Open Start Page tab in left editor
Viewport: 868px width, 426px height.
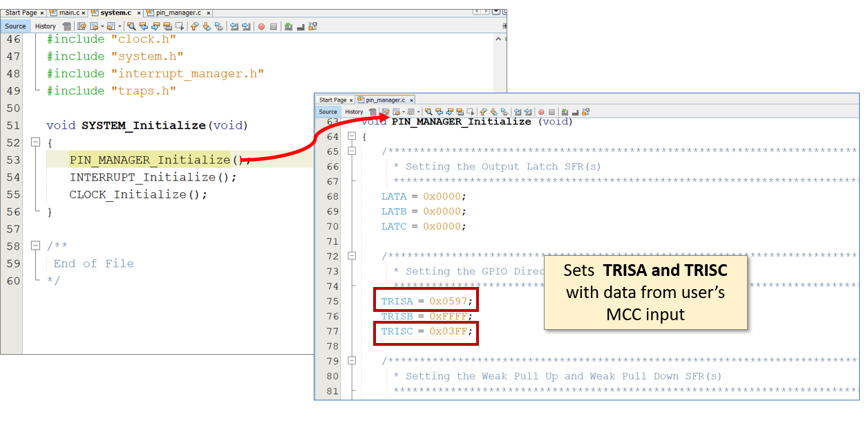click(x=22, y=13)
